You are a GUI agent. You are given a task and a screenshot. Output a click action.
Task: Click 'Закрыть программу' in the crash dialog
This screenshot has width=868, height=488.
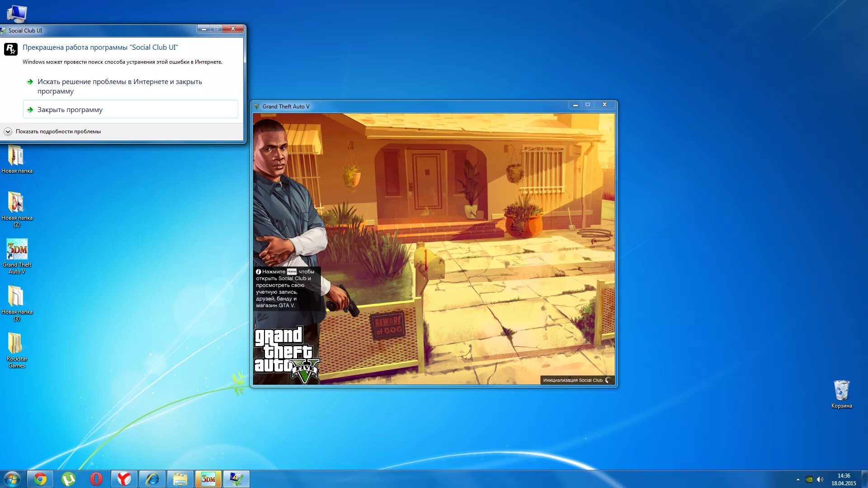point(70,110)
